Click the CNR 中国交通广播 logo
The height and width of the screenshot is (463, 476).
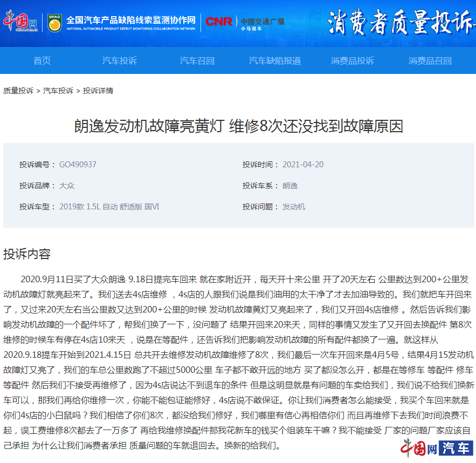[245, 23]
